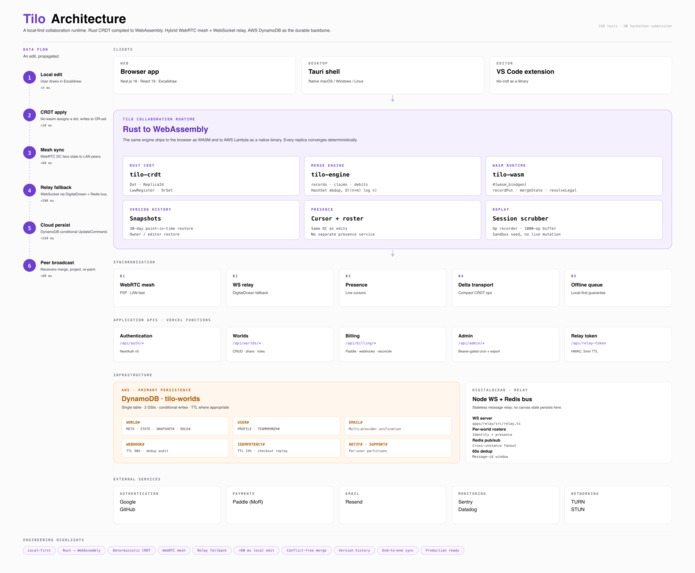
Task: Select the USER# partition cell
Action: 286,426
